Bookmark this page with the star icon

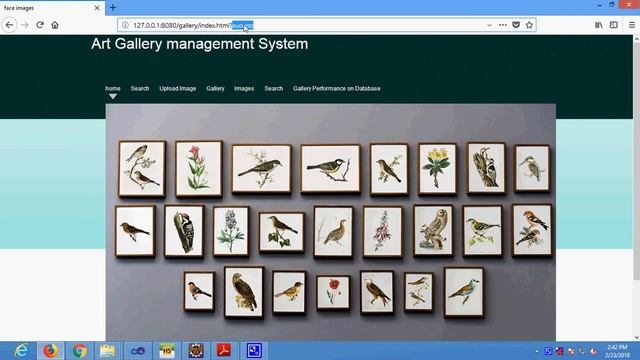pyautogui.click(x=529, y=25)
